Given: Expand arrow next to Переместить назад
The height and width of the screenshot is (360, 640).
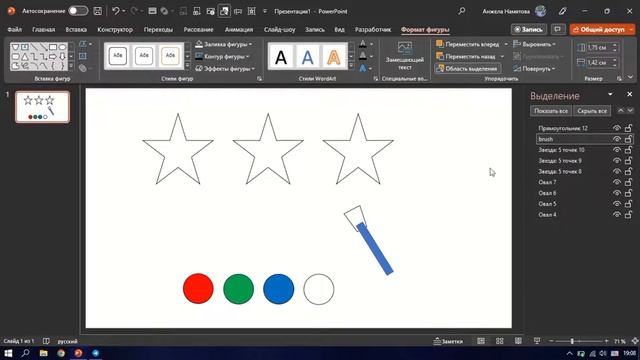Looking at the screenshot, I should [x=502, y=56].
